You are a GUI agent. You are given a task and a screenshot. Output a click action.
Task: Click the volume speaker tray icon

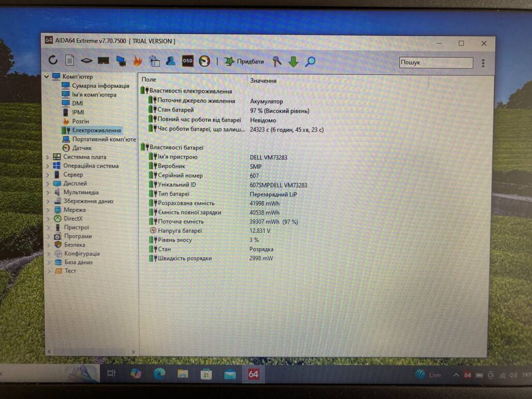coord(513,375)
